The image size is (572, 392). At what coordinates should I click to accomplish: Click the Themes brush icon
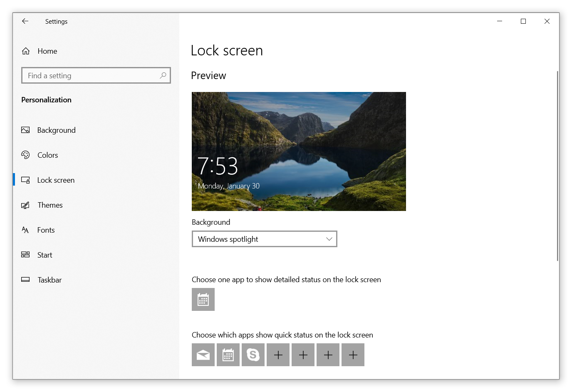[x=25, y=205]
